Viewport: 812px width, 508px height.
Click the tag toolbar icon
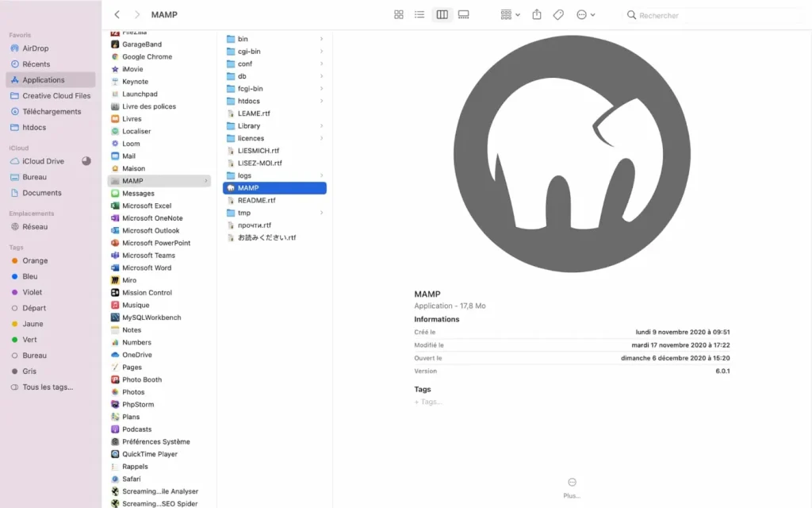coord(558,14)
